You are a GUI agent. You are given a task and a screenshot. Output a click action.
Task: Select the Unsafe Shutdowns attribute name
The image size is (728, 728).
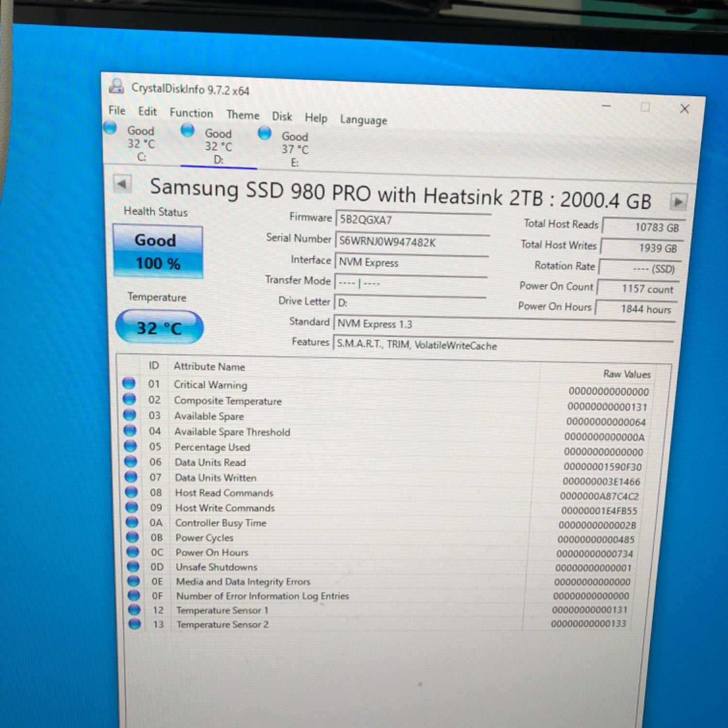(x=216, y=567)
